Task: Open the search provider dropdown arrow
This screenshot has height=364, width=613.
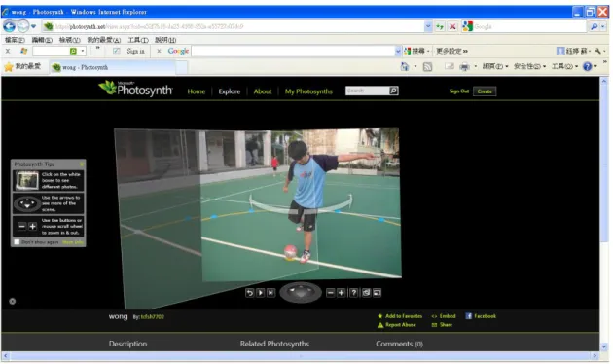Action: (603, 26)
